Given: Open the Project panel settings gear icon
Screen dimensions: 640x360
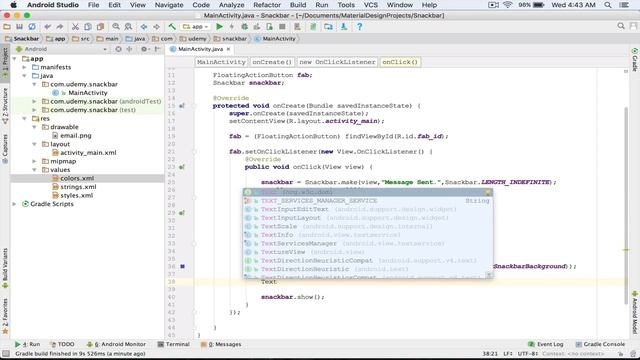Looking at the screenshot, I should pyautogui.click(x=144, y=49).
